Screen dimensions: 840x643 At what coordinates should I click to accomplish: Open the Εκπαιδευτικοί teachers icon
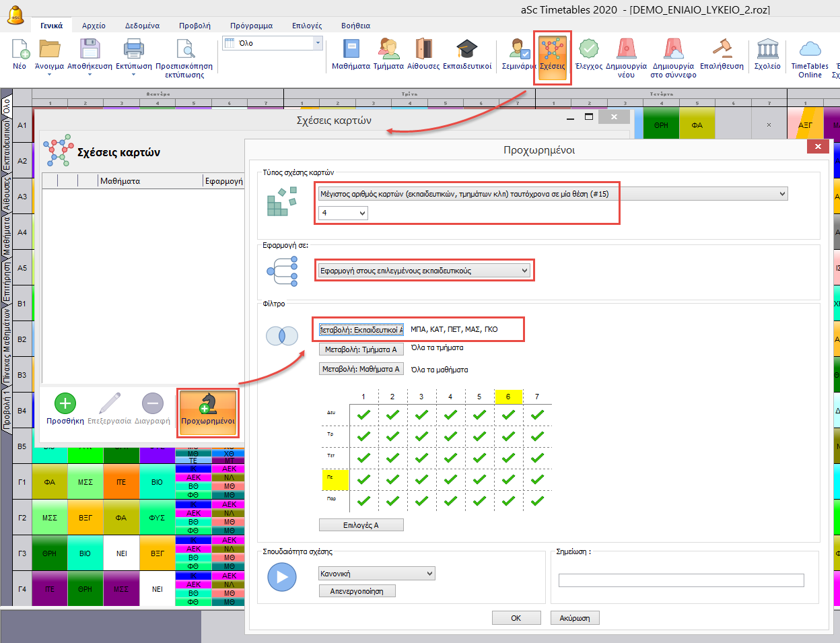[x=466, y=50]
